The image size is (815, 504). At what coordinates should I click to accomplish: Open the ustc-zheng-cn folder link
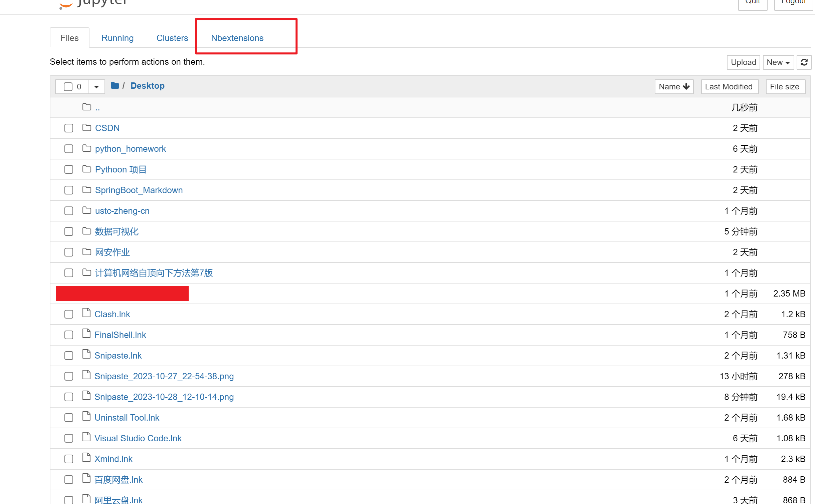pyautogui.click(x=122, y=210)
